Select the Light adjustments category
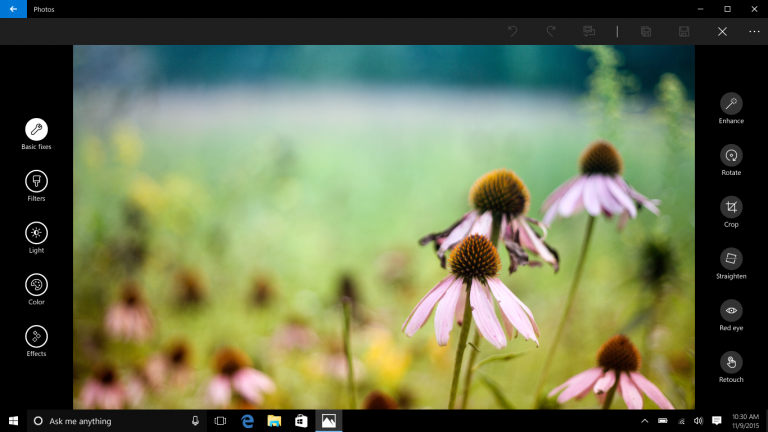Screen dimensions: 768x432 coord(37,233)
